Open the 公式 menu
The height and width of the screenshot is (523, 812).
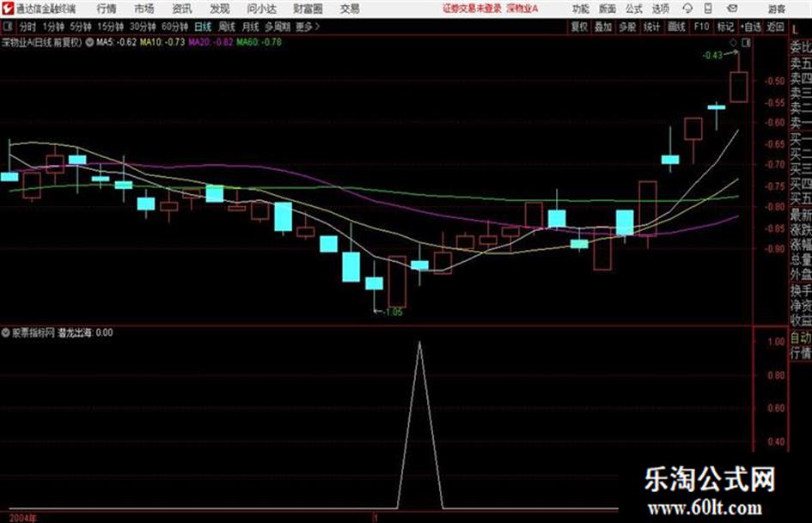634,9
